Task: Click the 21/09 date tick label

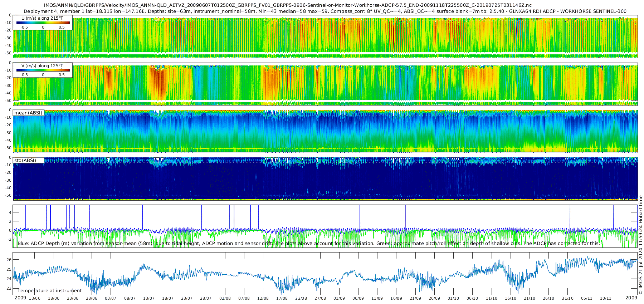Action: point(415,298)
